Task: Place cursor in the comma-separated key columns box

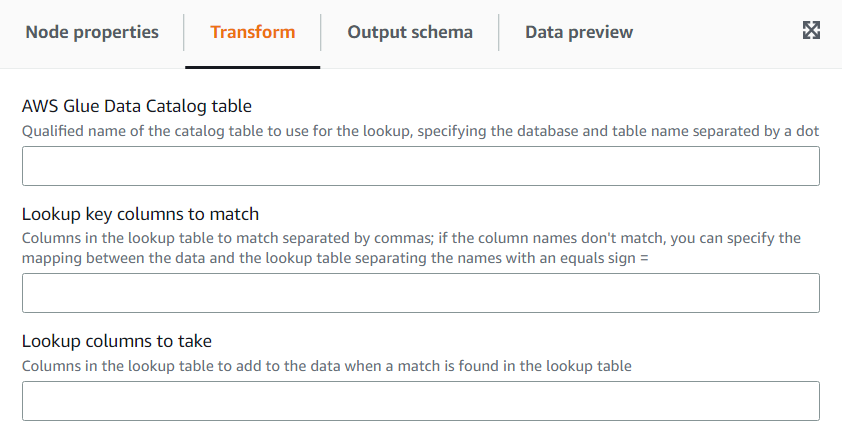Action: (421, 293)
